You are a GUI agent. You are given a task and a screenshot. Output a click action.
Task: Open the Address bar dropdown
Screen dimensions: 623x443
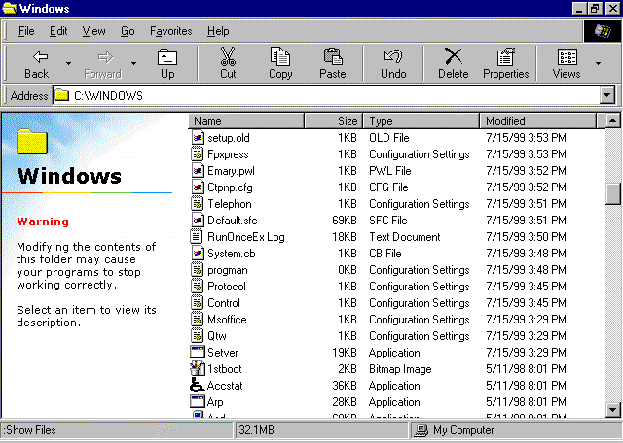pos(606,95)
